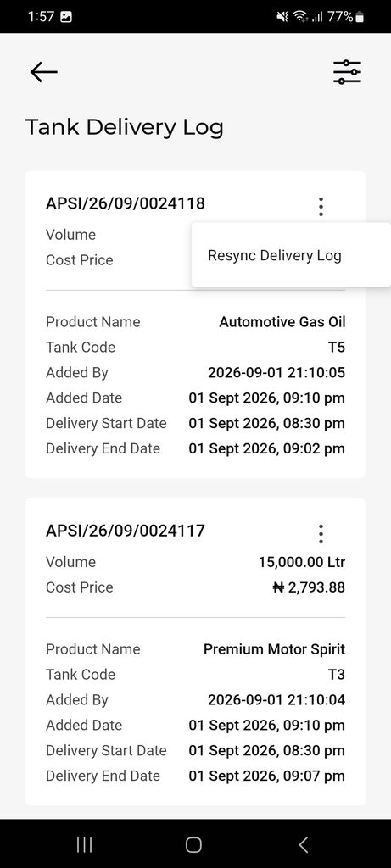Tap the Wi-Fi status icon

[301, 17]
